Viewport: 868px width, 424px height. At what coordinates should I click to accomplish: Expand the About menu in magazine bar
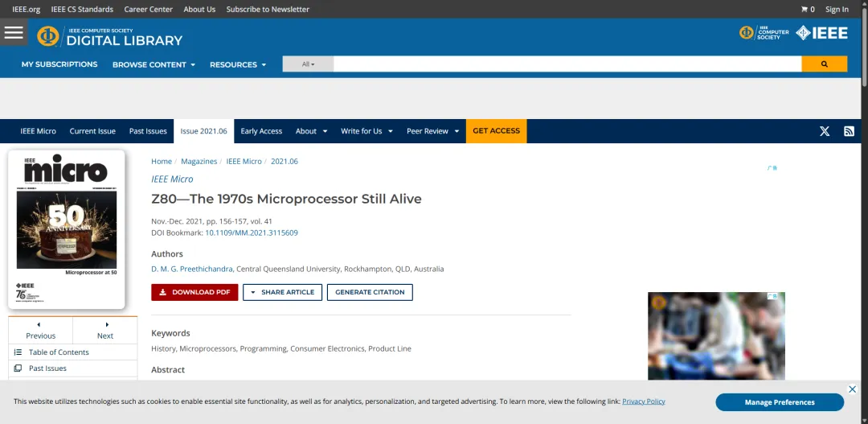(x=311, y=131)
